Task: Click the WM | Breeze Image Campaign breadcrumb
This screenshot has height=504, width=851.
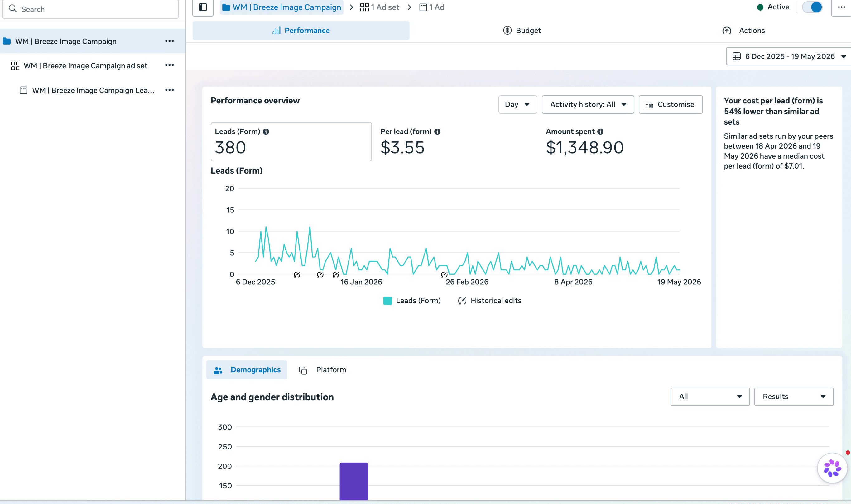Action: tap(282, 7)
